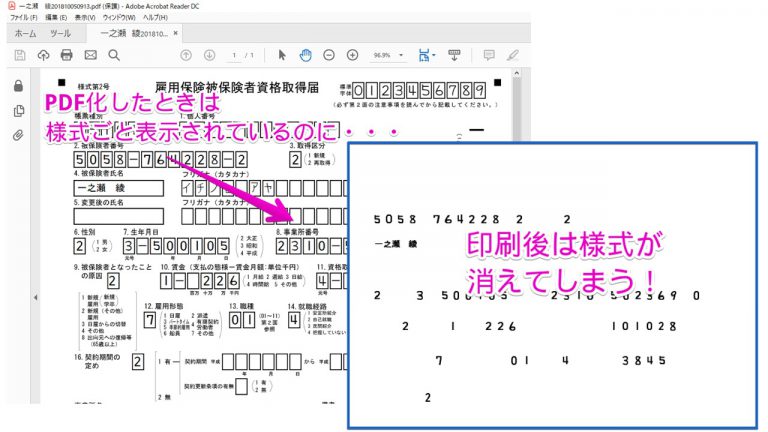Switch to the ホーム tab
Image resolution: width=768 pixels, height=432 pixels.
25,33
